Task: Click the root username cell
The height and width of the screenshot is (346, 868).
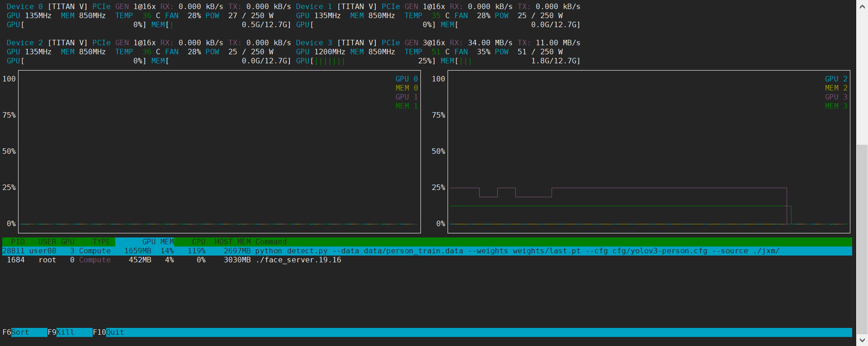Action: click(x=47, y=260)
